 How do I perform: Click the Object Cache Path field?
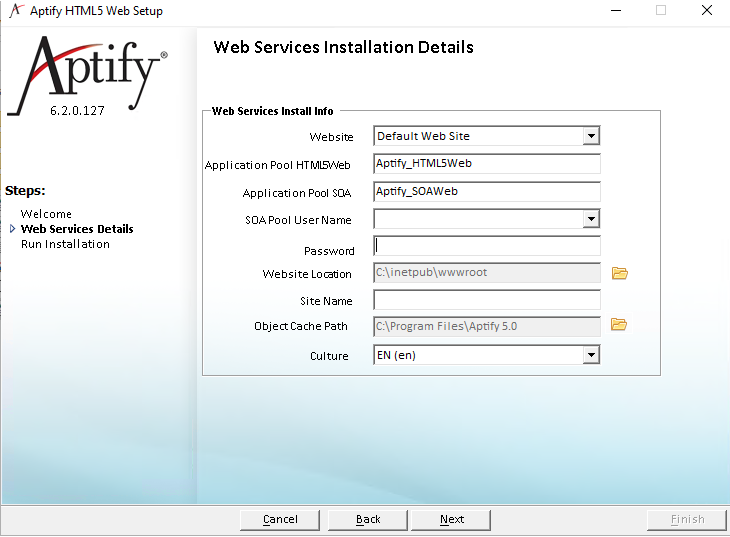[x=487, y=326]
